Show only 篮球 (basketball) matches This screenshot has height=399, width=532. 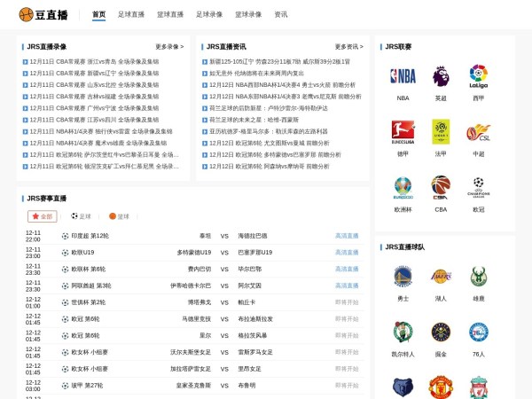tap(119, 216)
